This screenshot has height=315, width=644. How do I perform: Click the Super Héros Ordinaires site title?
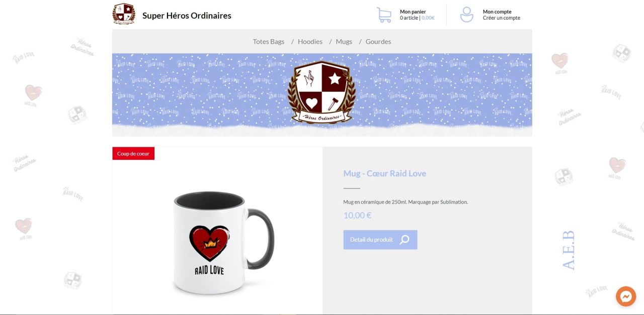187,16
